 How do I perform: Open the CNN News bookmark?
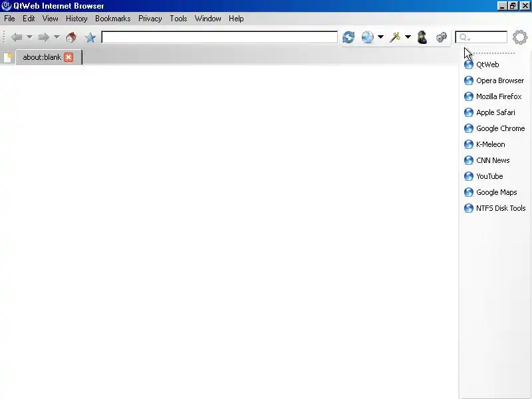coord(487,160)
